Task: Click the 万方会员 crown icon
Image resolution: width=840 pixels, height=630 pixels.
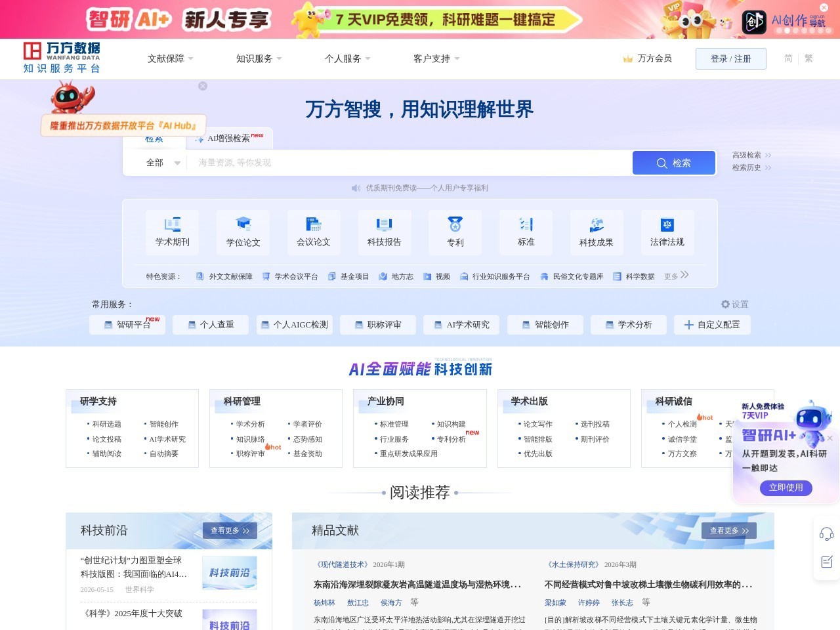Action: pyautogui.click(x=628, y=59)
